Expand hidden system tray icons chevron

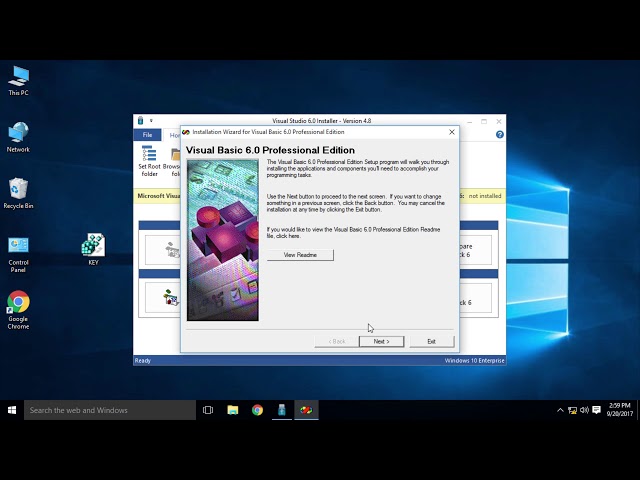(x=560, y=410)
